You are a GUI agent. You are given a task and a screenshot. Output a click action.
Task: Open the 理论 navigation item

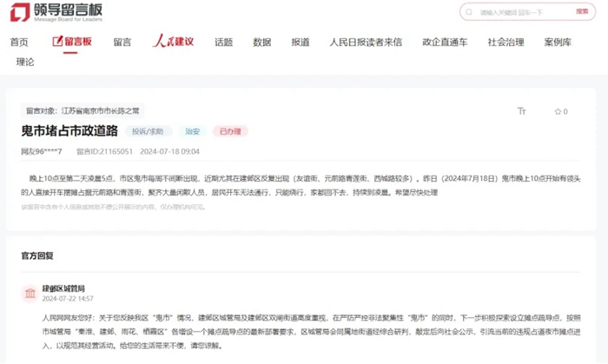click(25, 62)
